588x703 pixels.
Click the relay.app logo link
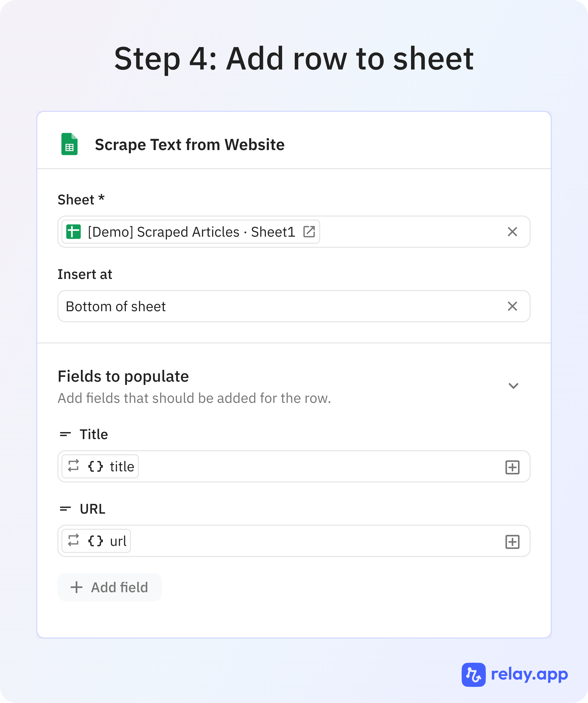514,675
